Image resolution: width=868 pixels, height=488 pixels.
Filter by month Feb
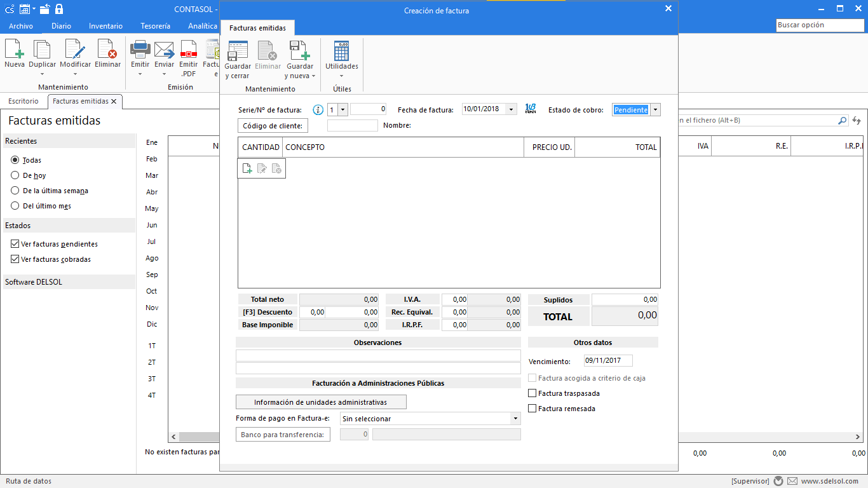point(152,159)
